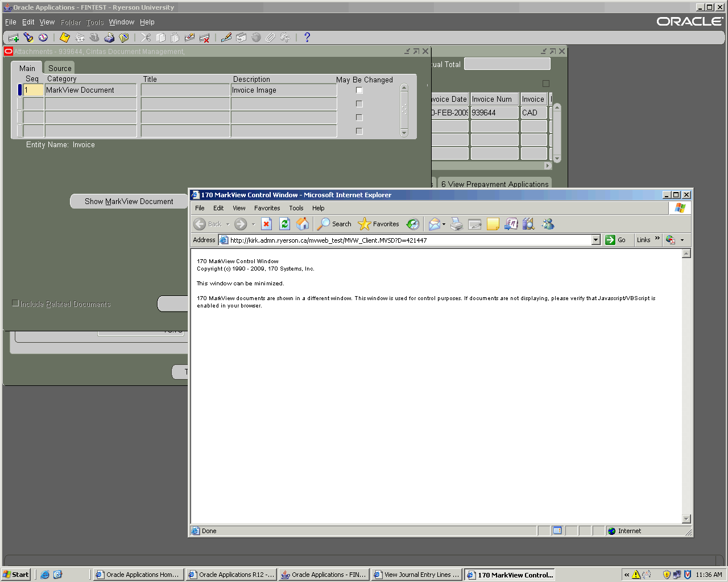Image resolution: width=728 pixels, height=582 pixels.
Task: Open the Favorites menu in Internet Explorer
Action: [267, 208]
